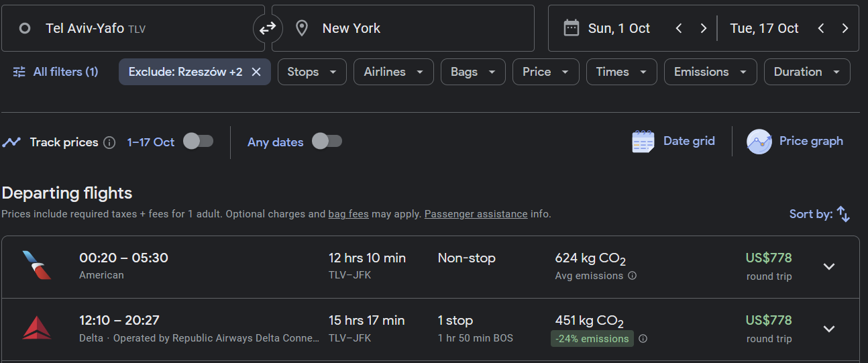Image resolution: width=868 pixels, height=363 pixels.
Task: Remove the Exclude Rzeszów filter chip
Action: [x=256, y=72]
